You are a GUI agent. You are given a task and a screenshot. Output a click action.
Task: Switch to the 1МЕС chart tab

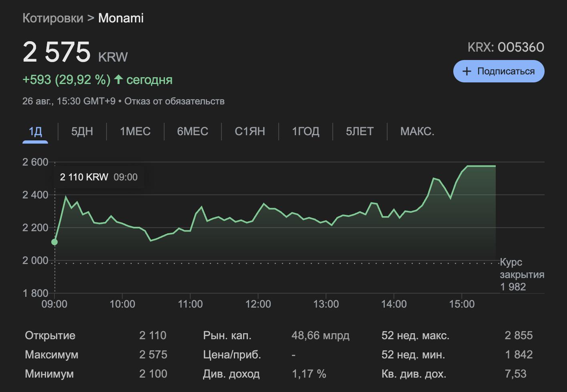tap(135, 131)
